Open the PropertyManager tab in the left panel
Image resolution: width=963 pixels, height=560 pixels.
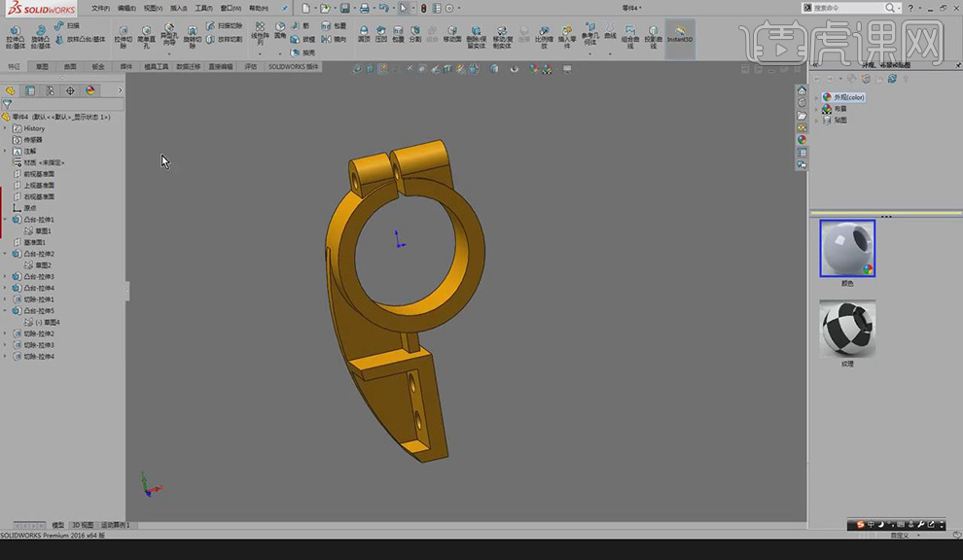coord(30,90)
